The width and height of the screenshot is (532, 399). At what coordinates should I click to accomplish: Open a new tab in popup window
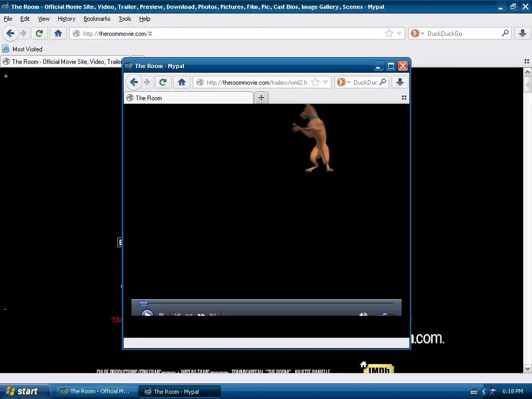(x=261, y=98)
